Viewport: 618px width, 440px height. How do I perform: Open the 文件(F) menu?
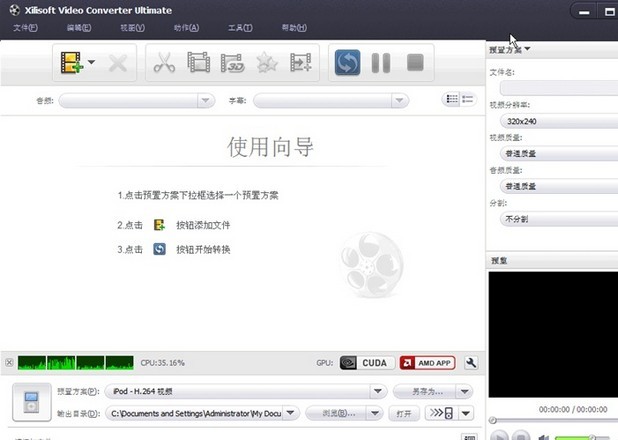25,28
